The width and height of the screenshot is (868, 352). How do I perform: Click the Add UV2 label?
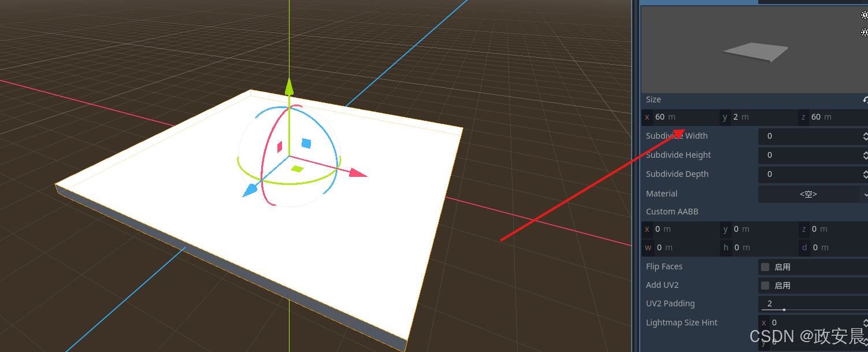[x=662, y=286]
